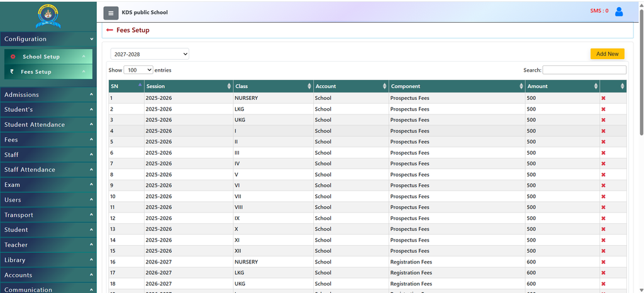Screen dimensions: 644x293
Task: Sort table by Account column
Action: coord(351,86)
